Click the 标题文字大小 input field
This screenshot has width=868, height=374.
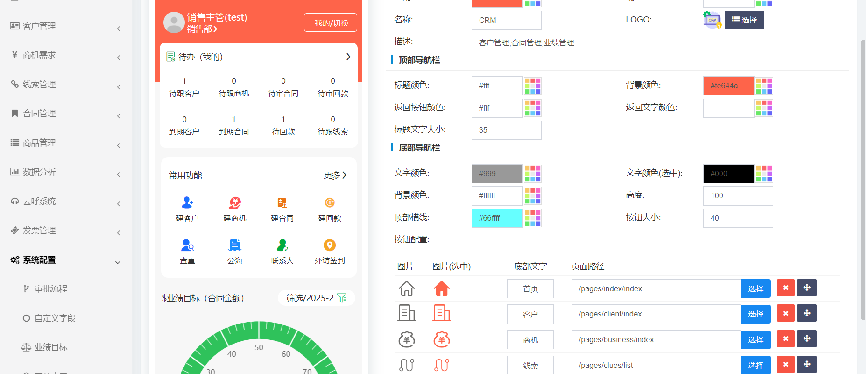pos(506,130)
